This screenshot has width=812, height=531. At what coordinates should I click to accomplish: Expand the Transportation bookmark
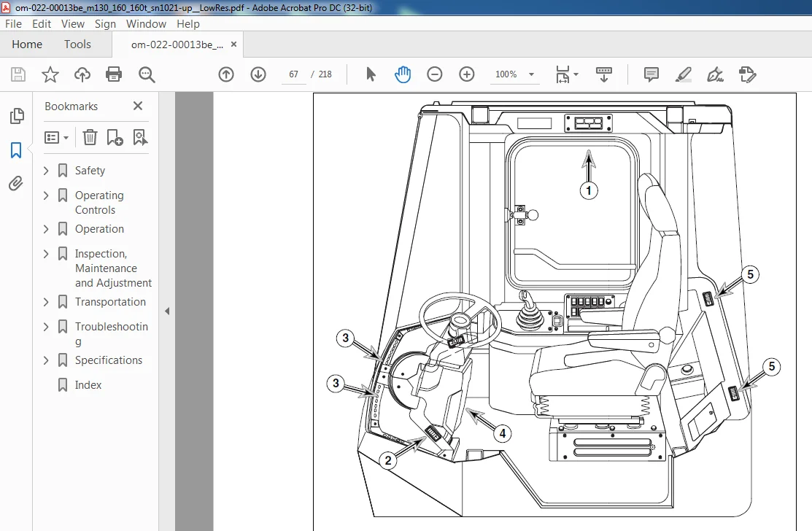coord(46,302)
